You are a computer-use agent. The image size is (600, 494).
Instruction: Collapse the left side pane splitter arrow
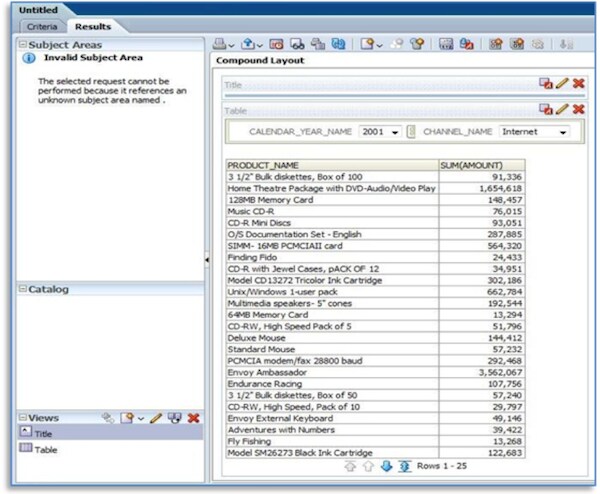[207, 260]
